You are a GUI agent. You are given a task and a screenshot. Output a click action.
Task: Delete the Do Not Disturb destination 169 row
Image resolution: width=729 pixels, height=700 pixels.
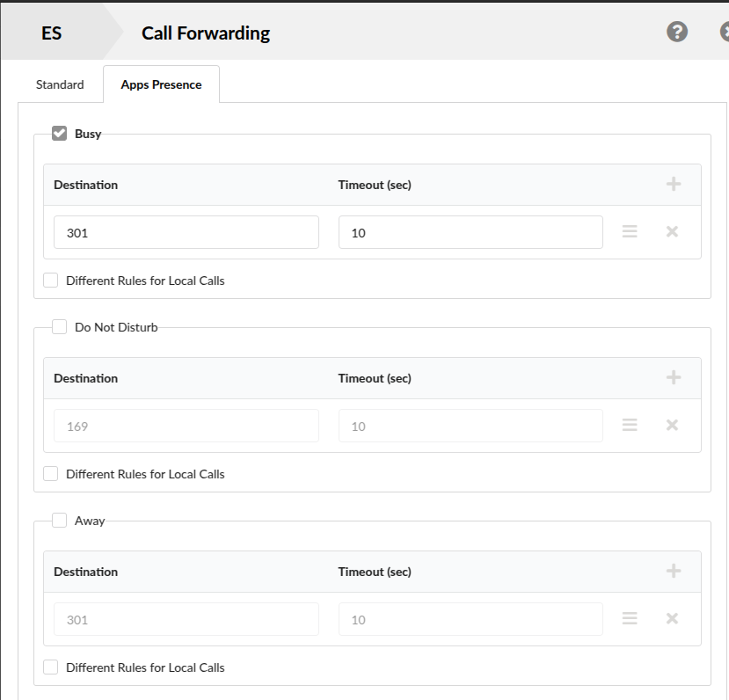[x=672, y=425]
